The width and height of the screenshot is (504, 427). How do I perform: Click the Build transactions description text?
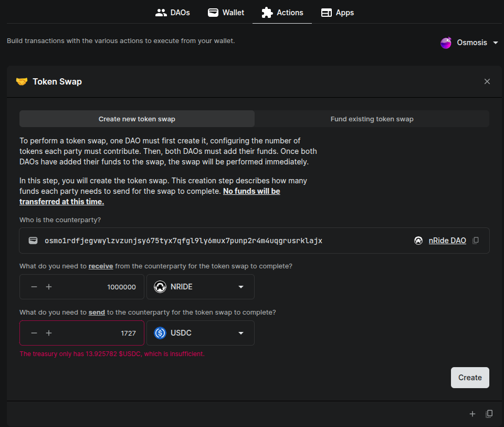(x=121, y=41)
